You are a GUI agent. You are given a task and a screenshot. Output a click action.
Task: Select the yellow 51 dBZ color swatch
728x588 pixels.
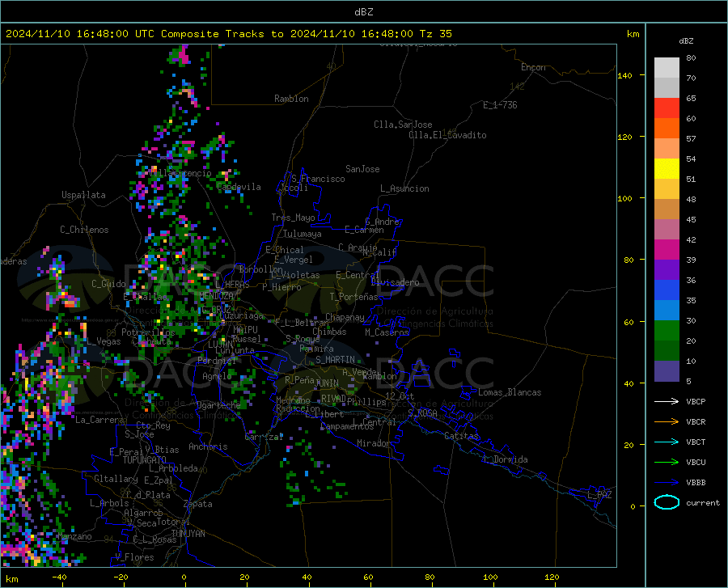667,169
